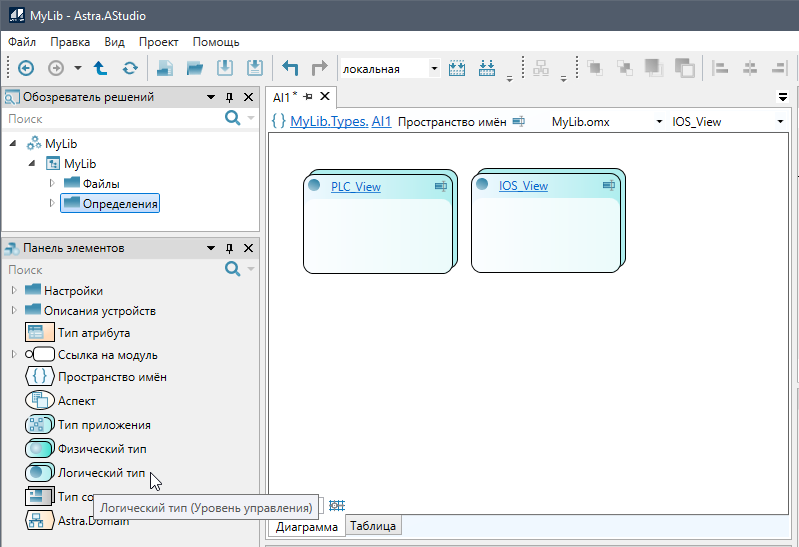This screenshot has width=799, height=547.
Task: Click the navigate back arrow in toolbar
Action: [26, 68]
